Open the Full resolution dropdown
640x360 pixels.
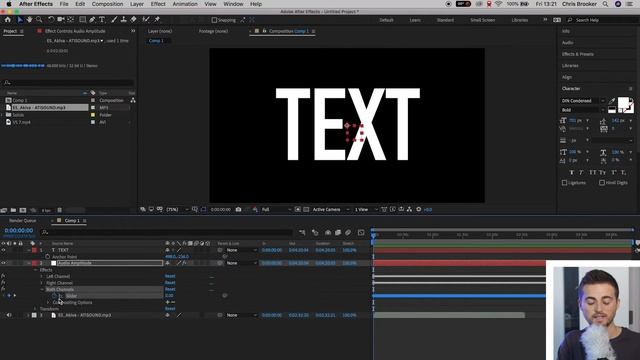pos(276,209)
